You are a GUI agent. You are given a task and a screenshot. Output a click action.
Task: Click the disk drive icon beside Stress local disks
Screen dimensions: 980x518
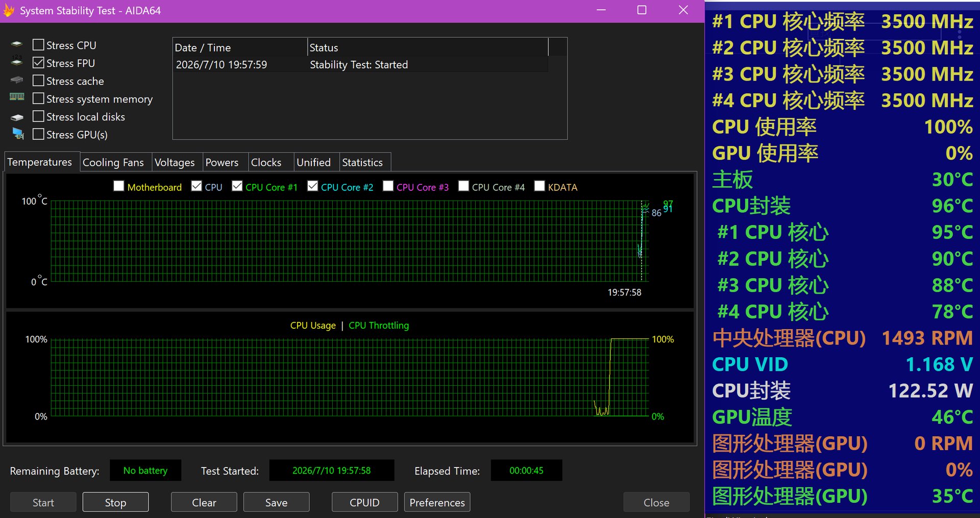coord(17,117)
